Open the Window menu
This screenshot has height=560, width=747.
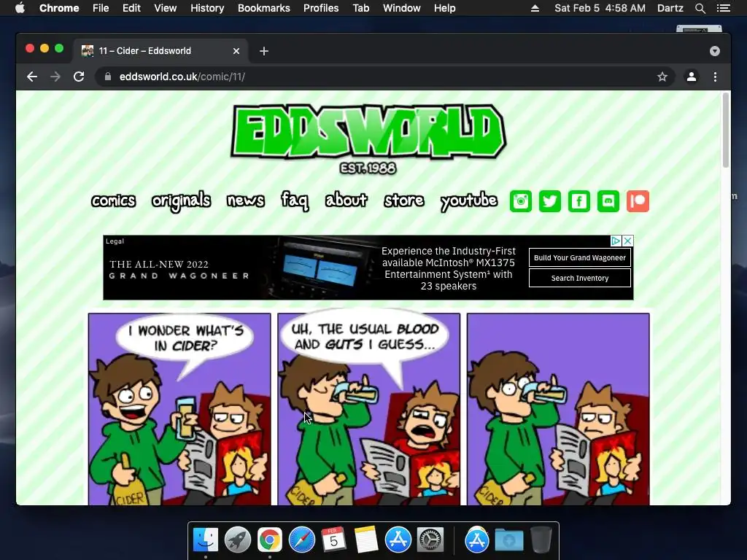[x=402, y=8]
